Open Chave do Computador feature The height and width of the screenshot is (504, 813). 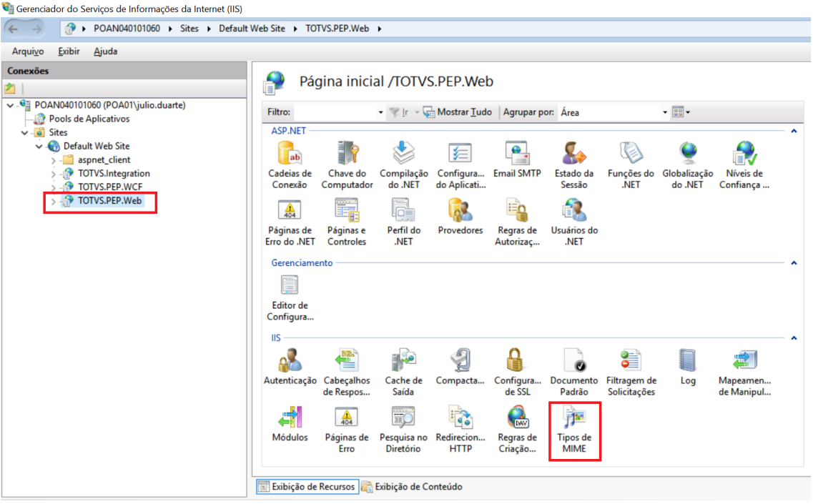point(347,165)
